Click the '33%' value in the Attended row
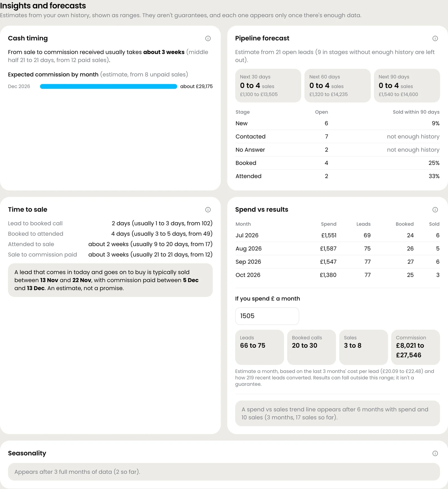Image resolution: width=448 pixels, height=489 pixels. click(x=434, y=176)
